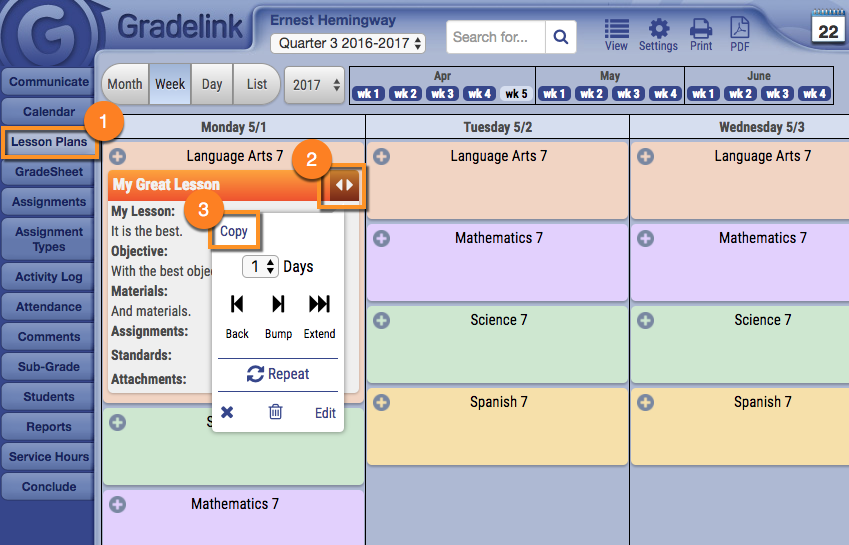Image resolution: width=849 pixels, height=545 pixels.
Task: Open Settings gear icon
Action: pos(658,29)
